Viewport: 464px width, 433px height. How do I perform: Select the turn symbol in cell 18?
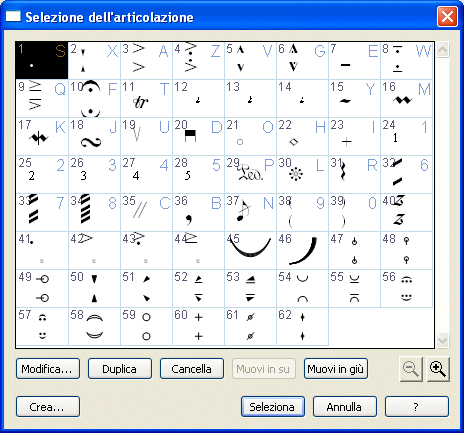click(94, 137)
